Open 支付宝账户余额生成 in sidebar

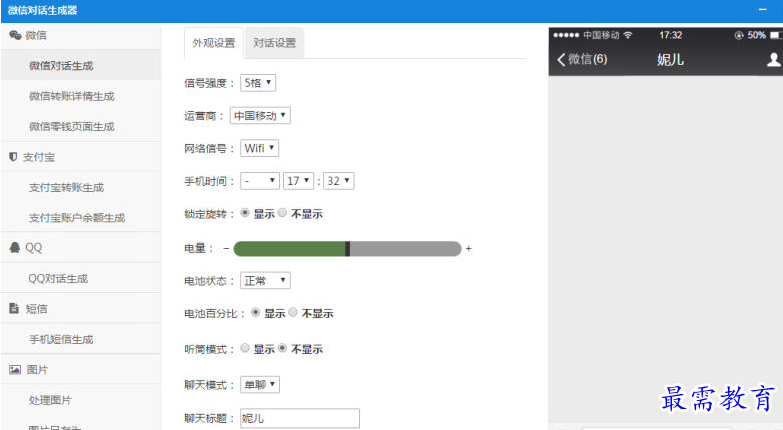coord(76,218)
